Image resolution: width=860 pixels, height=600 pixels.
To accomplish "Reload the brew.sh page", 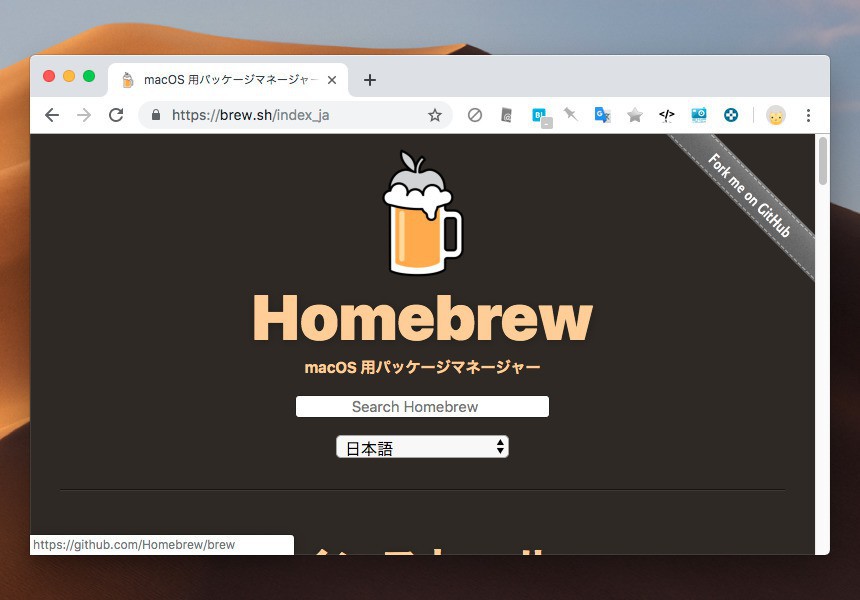I will click(x=116, y=115).
